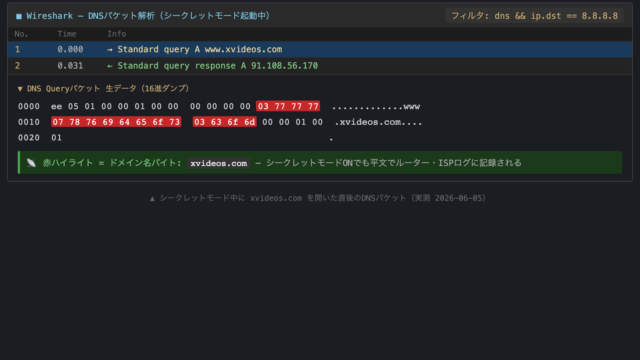
Task: Click the left arrow before query response
Action: pyautogui.click(x=110, y=66)
